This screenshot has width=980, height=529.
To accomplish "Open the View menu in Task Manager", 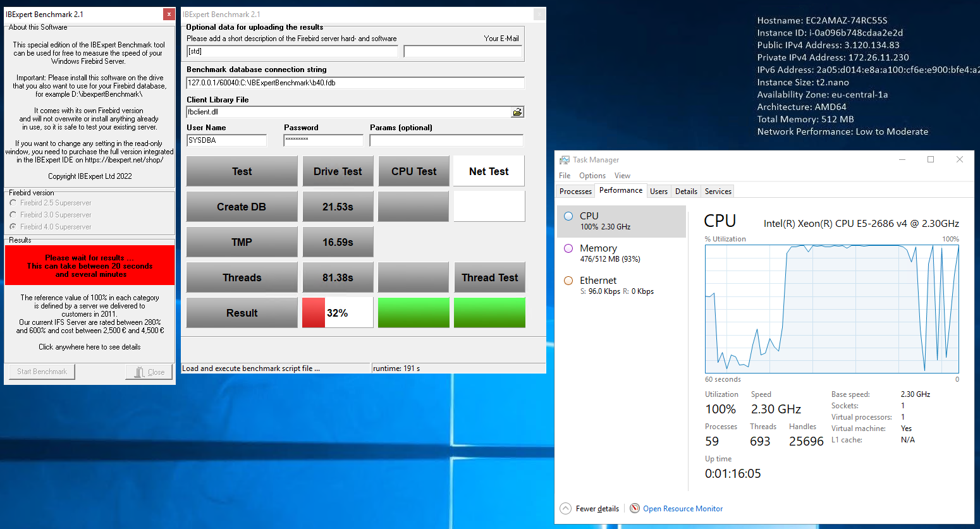I will coord(622,176).
